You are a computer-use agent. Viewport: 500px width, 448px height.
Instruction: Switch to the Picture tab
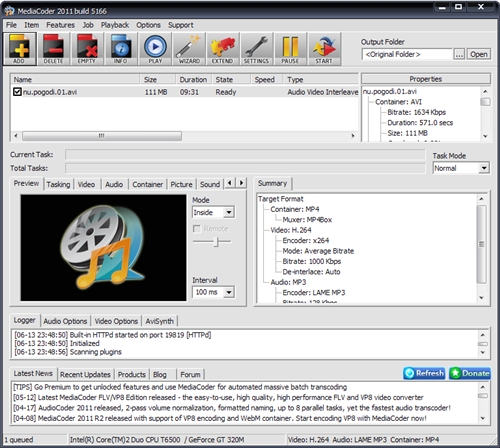click(181, 184)
